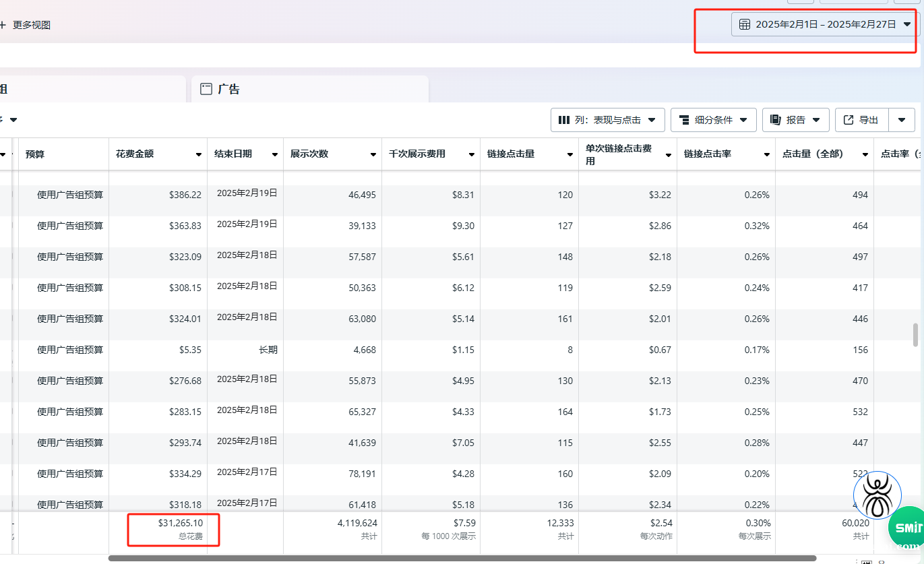Open the 千次展示费用 column header menu arrow
The width and height of the screenshot is (924, 564).
472,154
